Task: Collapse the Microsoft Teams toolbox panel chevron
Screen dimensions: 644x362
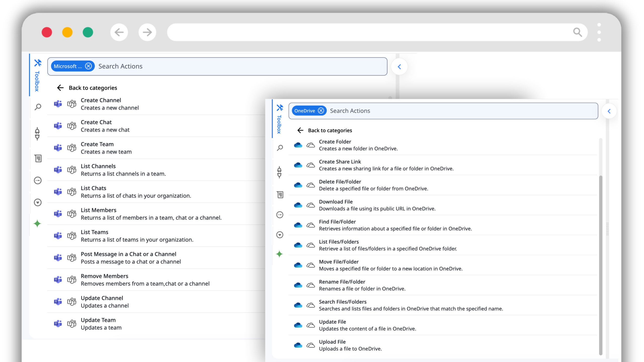Action: click(x=399, y=67)
